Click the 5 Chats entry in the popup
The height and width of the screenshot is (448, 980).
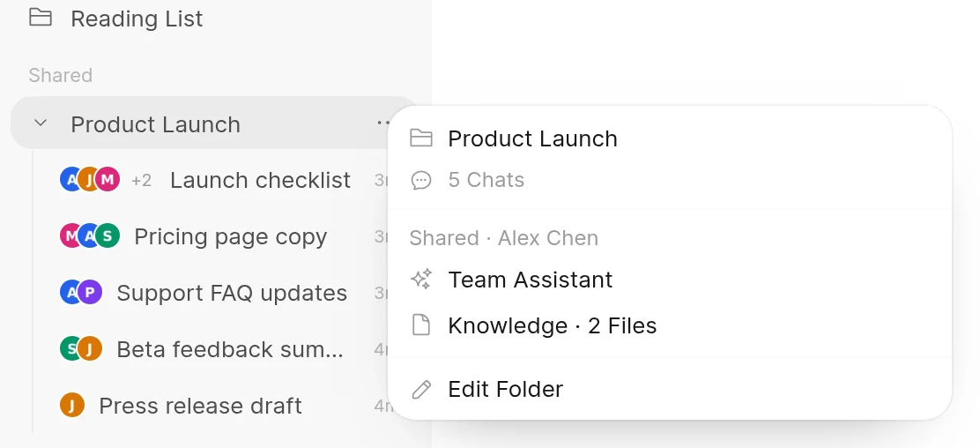coord(486,180)
